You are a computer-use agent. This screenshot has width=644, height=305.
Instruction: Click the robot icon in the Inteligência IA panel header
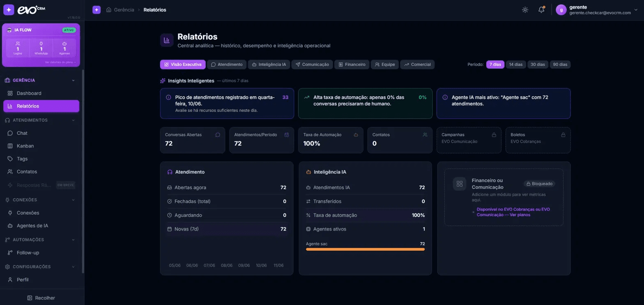[308, 172]
